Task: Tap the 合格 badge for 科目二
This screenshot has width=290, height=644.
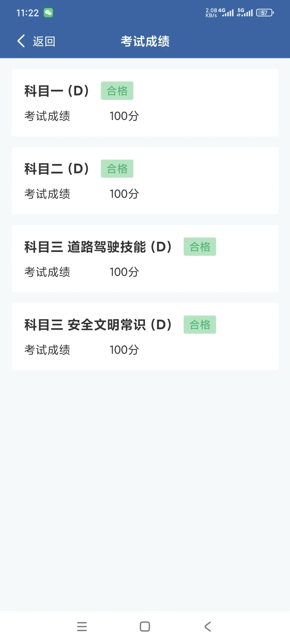Action: point(117,169)
